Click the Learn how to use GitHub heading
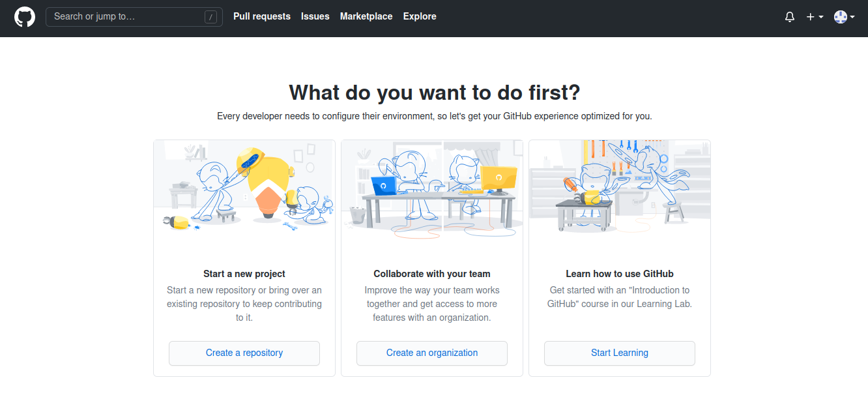Screen dimensions: 868x399 pyautogui.click(x=620, y=274)
